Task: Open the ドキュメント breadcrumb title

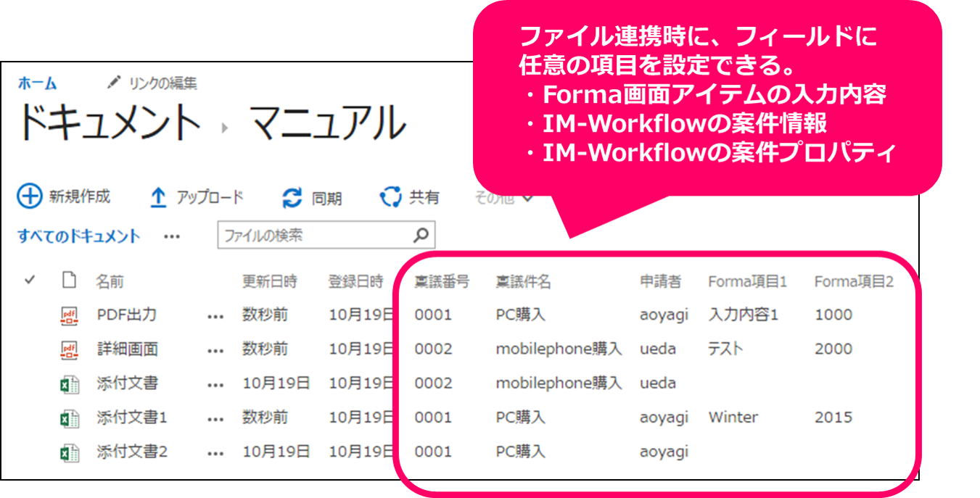Action: [x=109, y=122]
